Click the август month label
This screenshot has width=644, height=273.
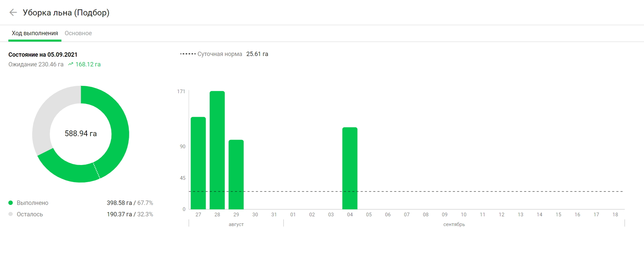pyautogui.click(x=236, y=224)
